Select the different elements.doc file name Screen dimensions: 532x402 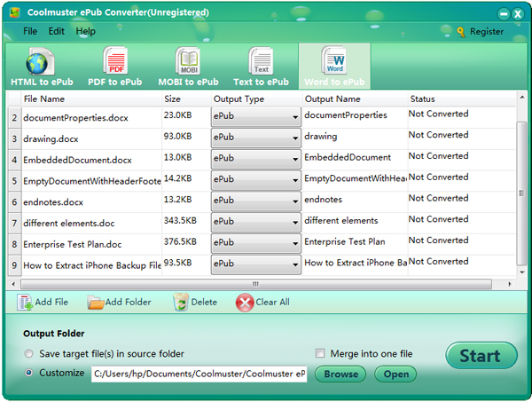coord(69,223)
